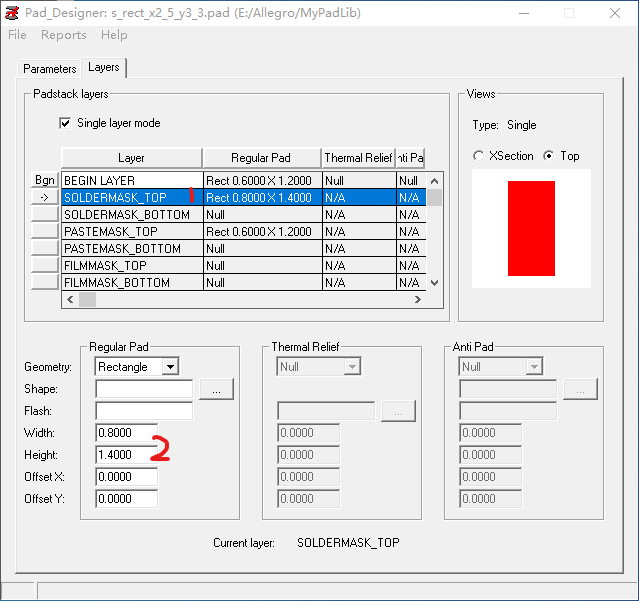Click row selector beside FILMMASK_BOTTOM
Viewport: 639px width, 601px height.
(x=44, y=282)
